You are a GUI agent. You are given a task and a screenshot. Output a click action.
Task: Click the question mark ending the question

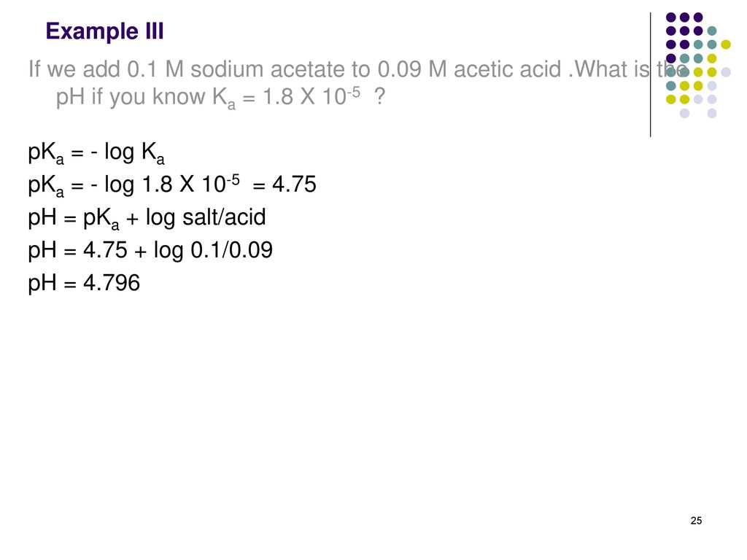(379, 97)
